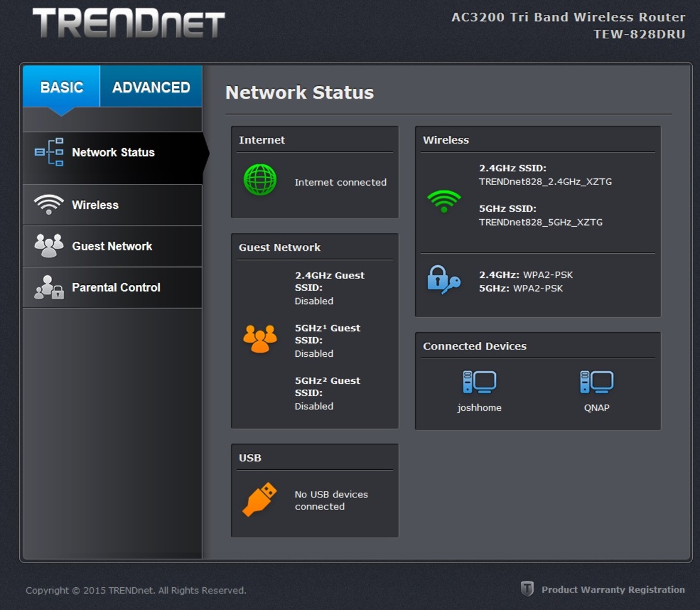Click Disabled under 5GHz² Guest SSID
Screen dimensions: 700x610
314,406
